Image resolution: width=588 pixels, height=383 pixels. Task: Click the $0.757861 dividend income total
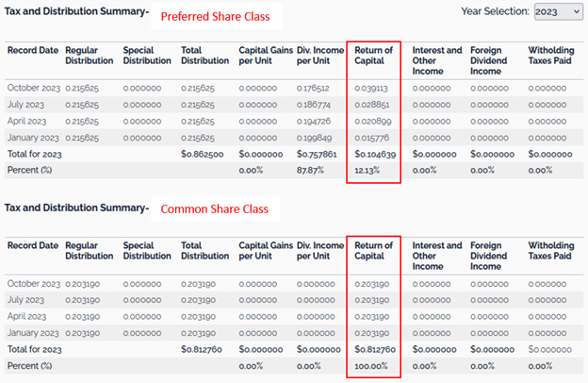318,154
